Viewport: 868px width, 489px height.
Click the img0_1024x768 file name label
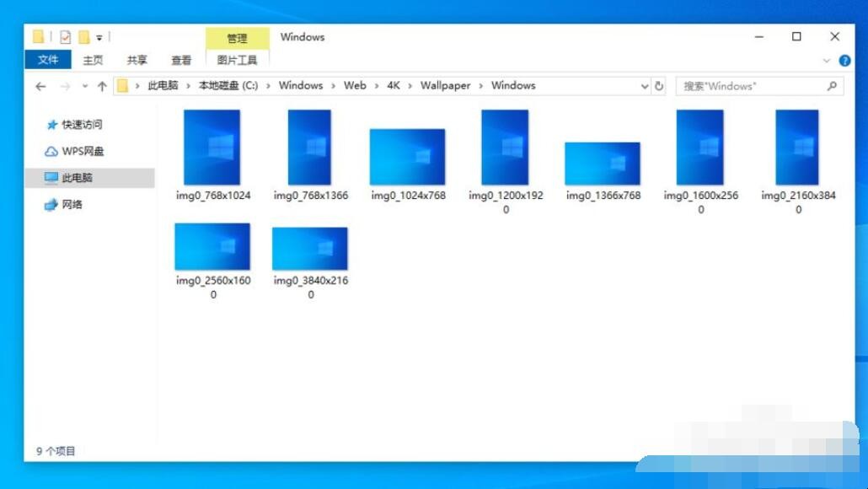click(x=409, y=196)
